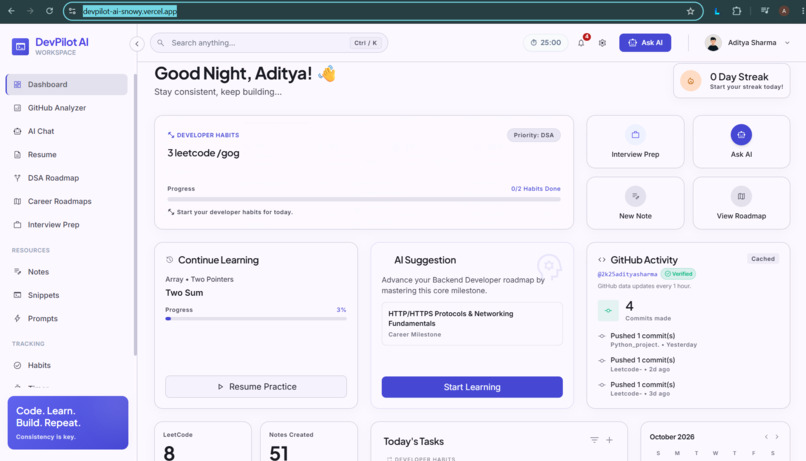This screenshot has width=806, height=461.
Task: Click the Notes sidebar icon
Action: point(17,271)
